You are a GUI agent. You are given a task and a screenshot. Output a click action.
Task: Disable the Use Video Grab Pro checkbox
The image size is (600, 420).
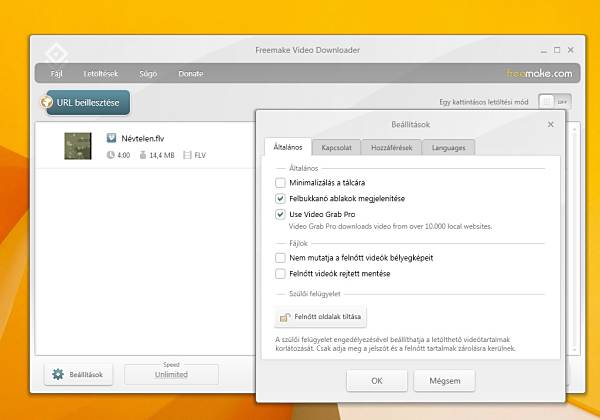pyautogui.click(x=280, y=215)
